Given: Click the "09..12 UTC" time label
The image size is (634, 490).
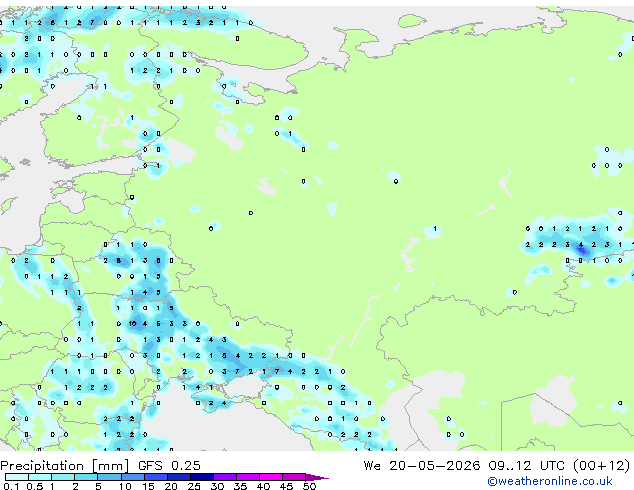Looking at the screenshot, I should (x=526, y=466).
